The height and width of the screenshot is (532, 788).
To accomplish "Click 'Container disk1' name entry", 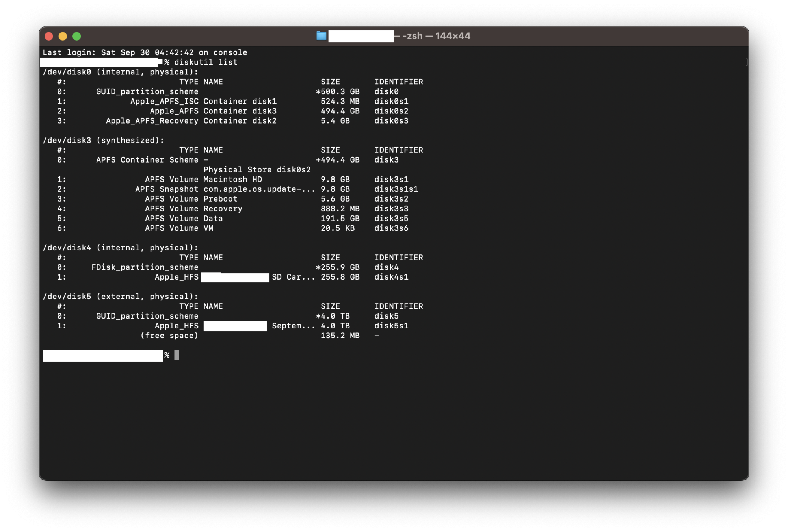I will tap(240, 101).
